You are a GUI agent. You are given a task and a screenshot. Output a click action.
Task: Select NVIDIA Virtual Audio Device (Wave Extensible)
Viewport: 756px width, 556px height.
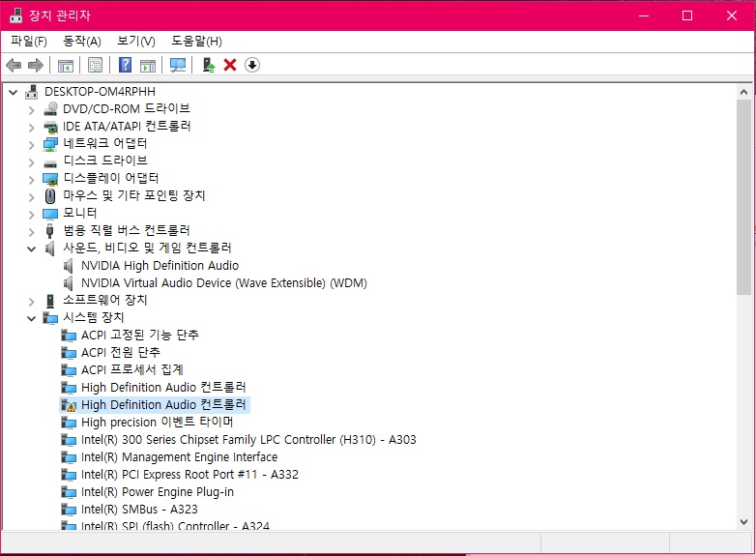click(x=224, y=283)
